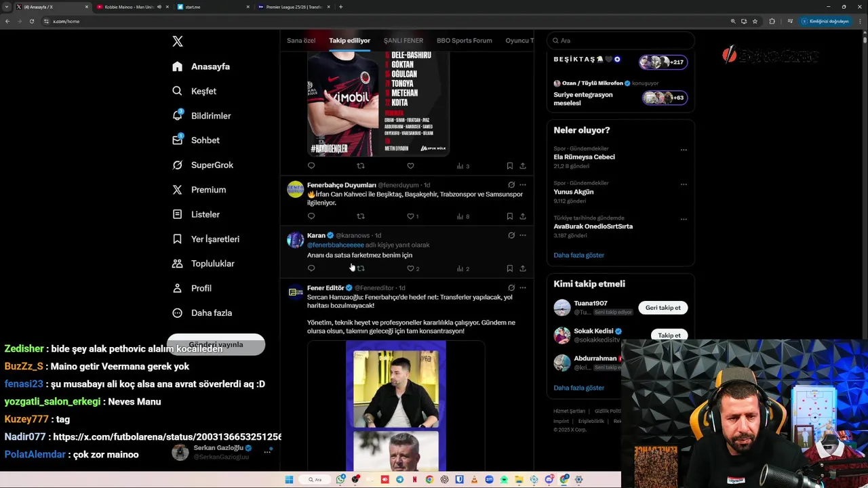
Task: Bookmark Karan's post
Action: 509,268
